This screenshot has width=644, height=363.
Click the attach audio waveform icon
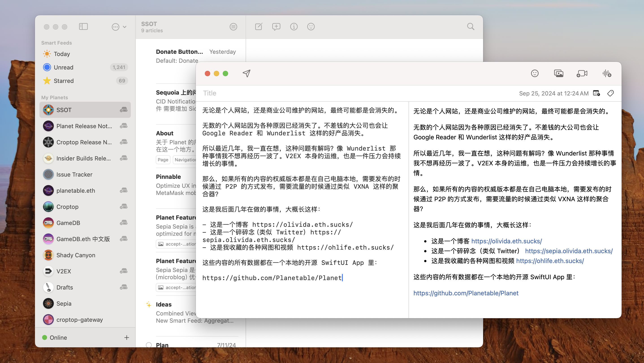click(607, 73)
